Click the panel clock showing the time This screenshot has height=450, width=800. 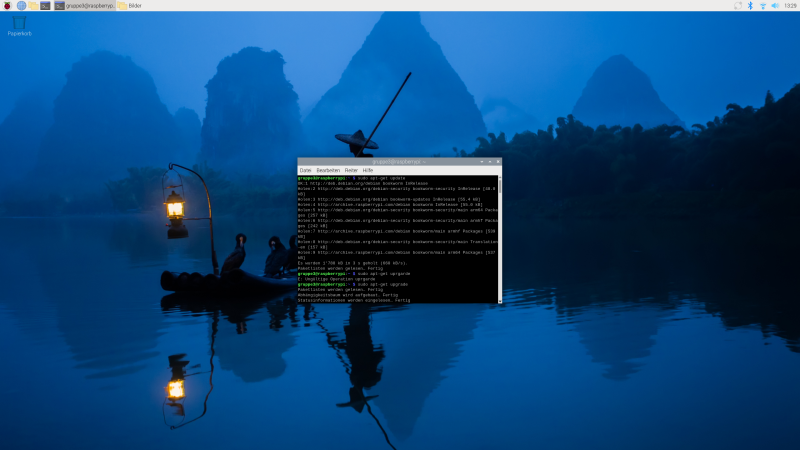coord(790,6)
